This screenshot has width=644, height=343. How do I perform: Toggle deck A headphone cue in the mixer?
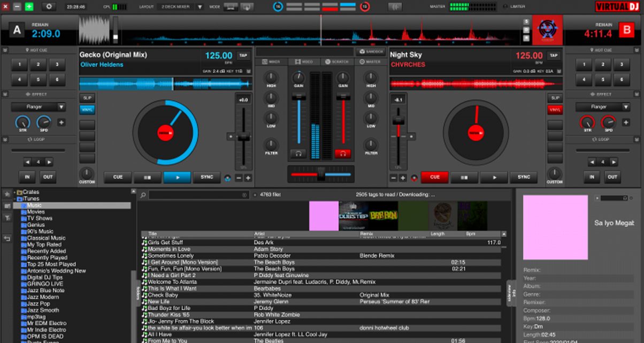[298, 153]
